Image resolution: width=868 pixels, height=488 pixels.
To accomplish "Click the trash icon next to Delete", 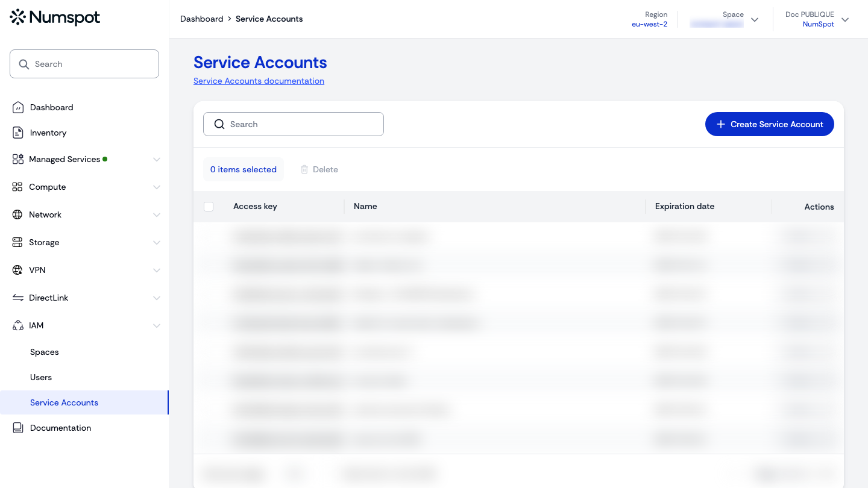I will (304, 169).
